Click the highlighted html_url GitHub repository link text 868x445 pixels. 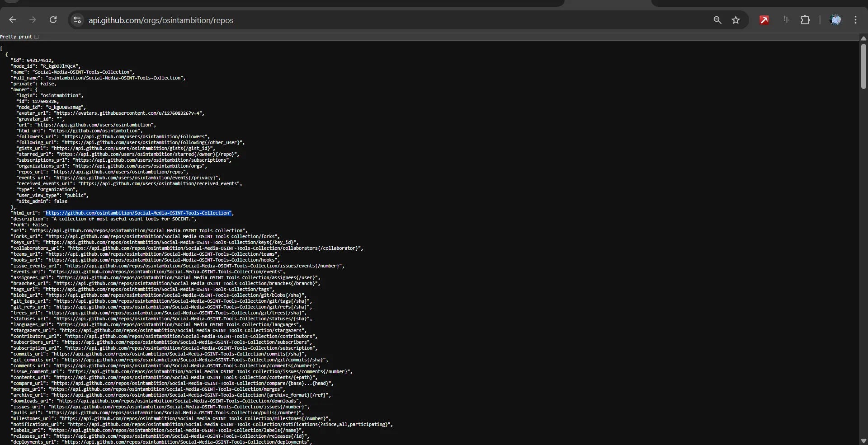pyautogui.click(x=138, y=213)
